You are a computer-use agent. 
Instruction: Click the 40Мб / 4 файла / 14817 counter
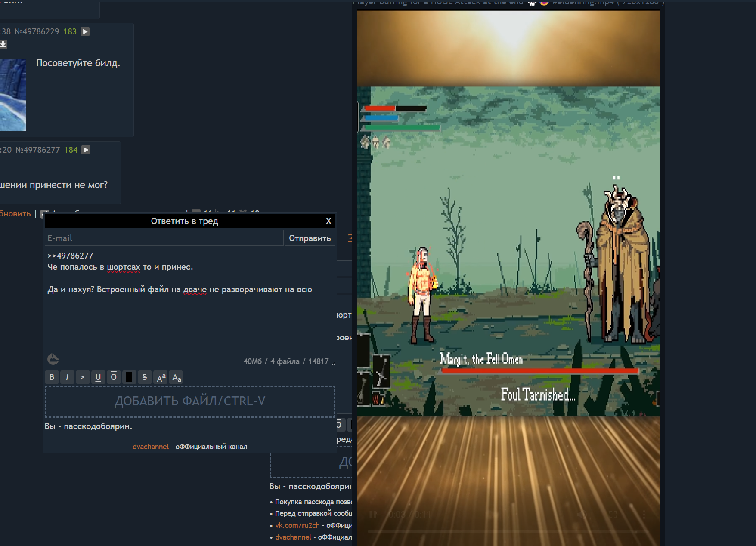[286, 361]
